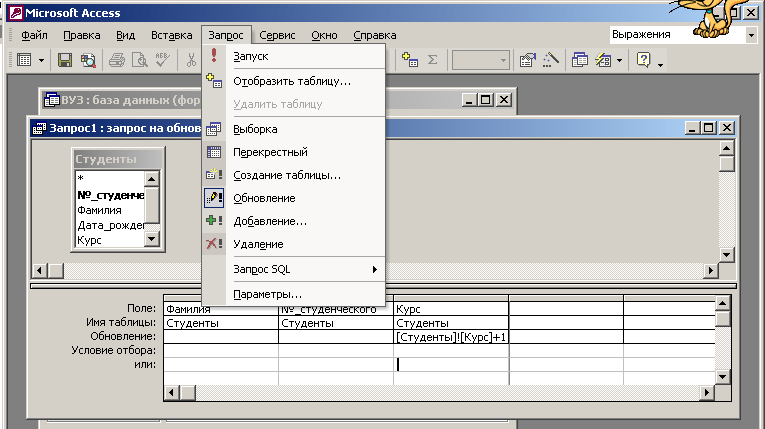The height and width of the screenshot is (429, 765).
Task: Click the table pane's up scroll arrow
Action: point(726,148)
